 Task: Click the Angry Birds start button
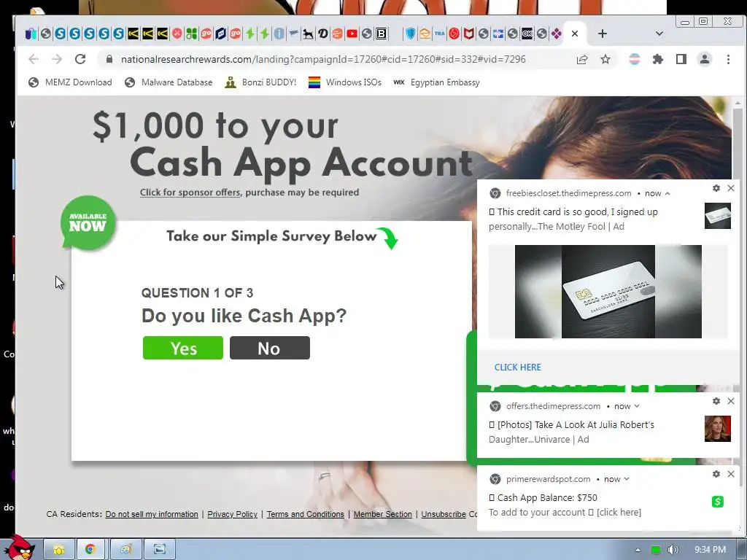[x=20, y=548]
